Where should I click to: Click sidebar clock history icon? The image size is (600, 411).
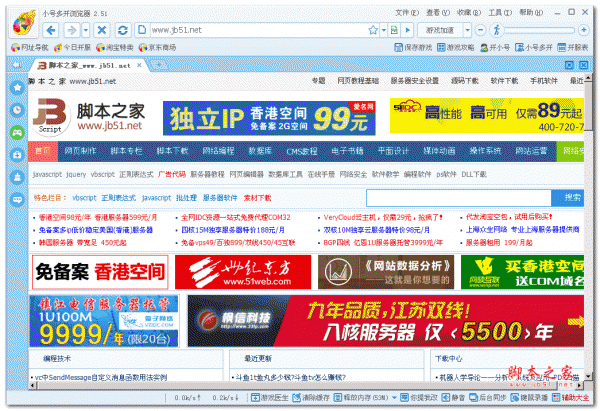17,110
